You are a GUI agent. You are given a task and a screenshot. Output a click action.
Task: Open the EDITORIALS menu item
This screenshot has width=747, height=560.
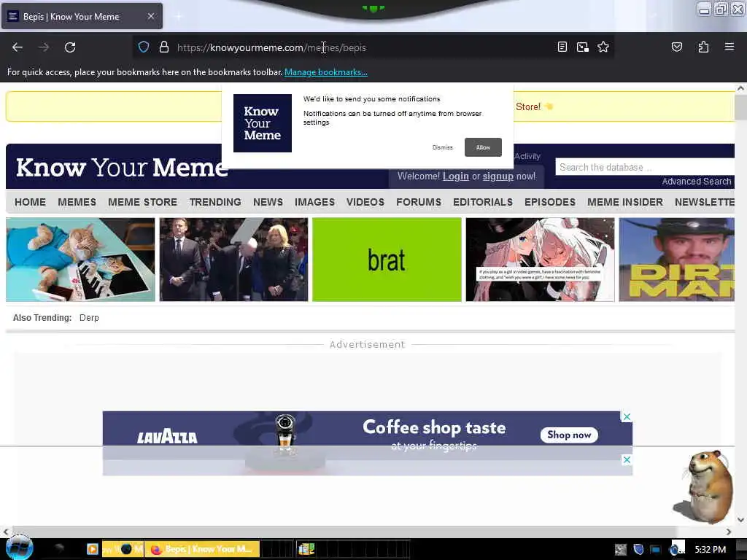[483, 202]
